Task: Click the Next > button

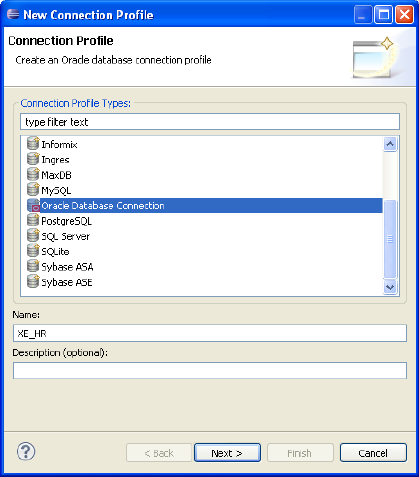Action: pyautogui.click(x=227, y=453)
